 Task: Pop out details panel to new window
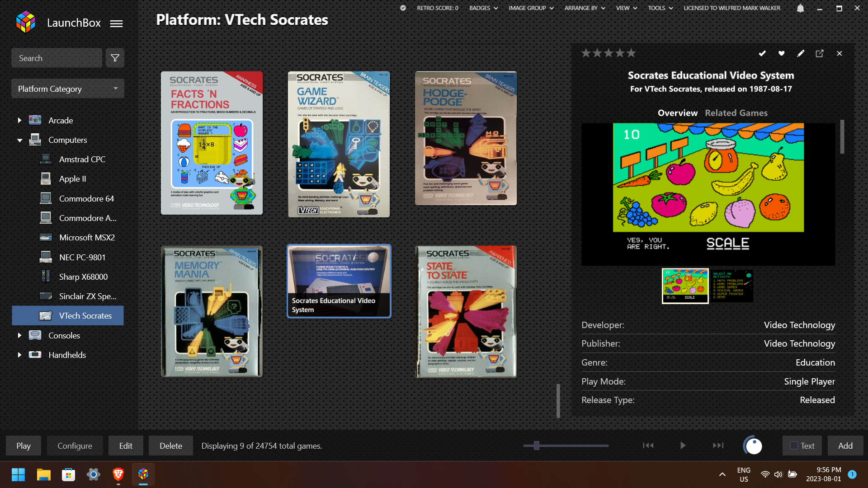(820, 53)
